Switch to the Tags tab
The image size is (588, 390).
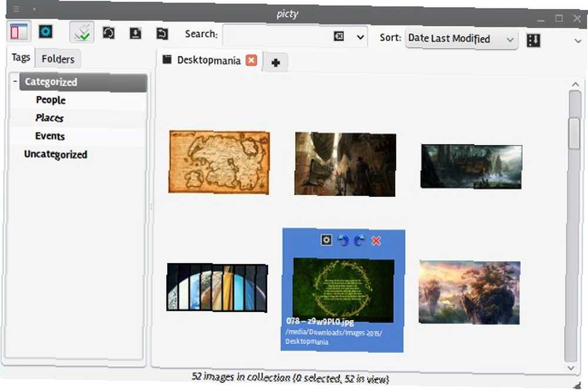click(21, 58)
